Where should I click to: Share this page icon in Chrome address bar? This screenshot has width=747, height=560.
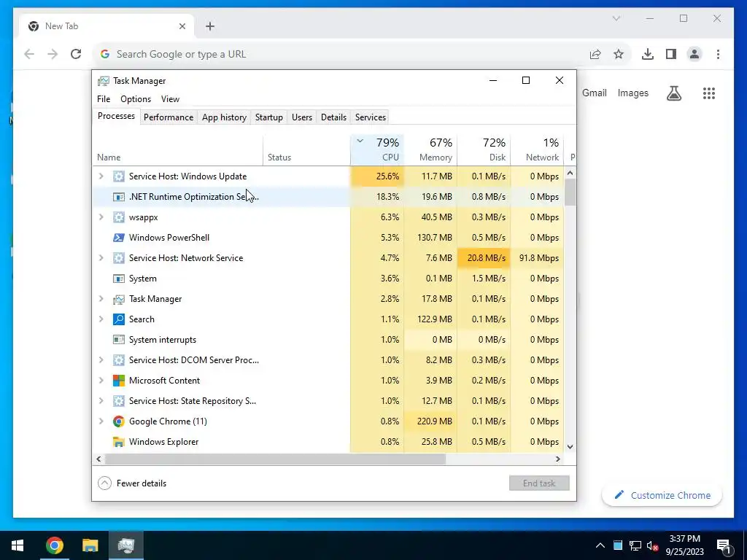click(x=595, y=54)
